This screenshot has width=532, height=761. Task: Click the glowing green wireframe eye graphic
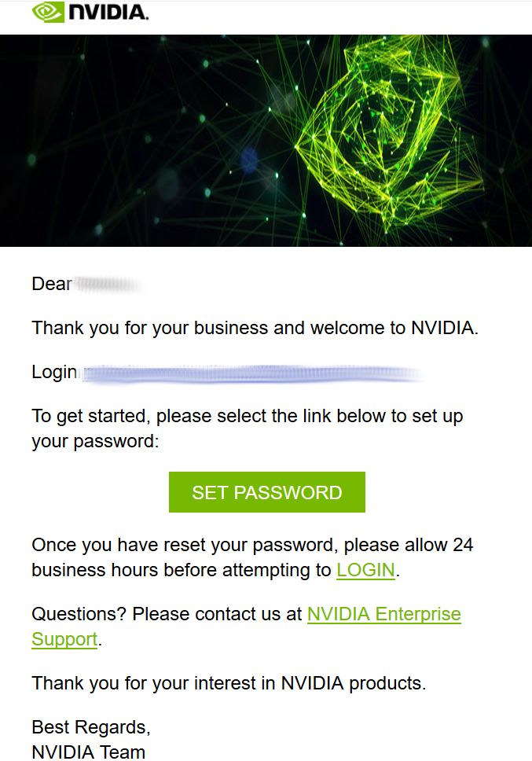point(388,134)
